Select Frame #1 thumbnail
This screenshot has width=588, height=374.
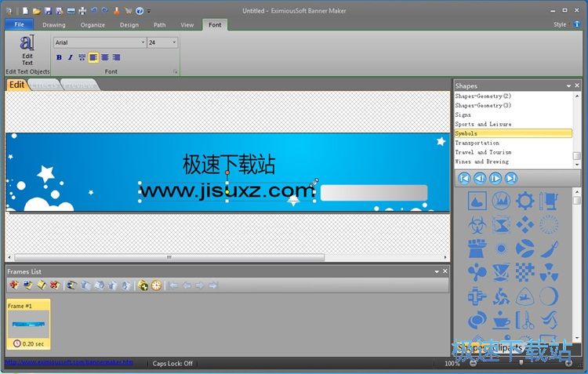point(28,323)
